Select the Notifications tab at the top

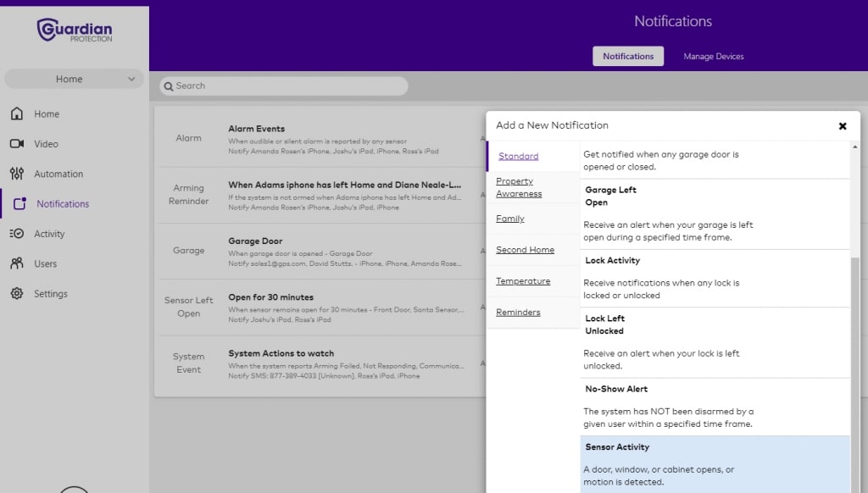627,56
